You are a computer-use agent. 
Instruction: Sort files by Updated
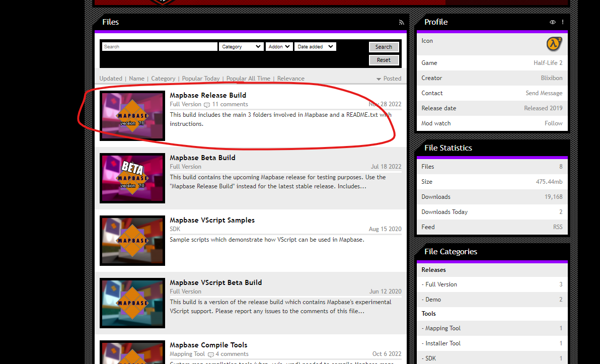pos(111,79)
